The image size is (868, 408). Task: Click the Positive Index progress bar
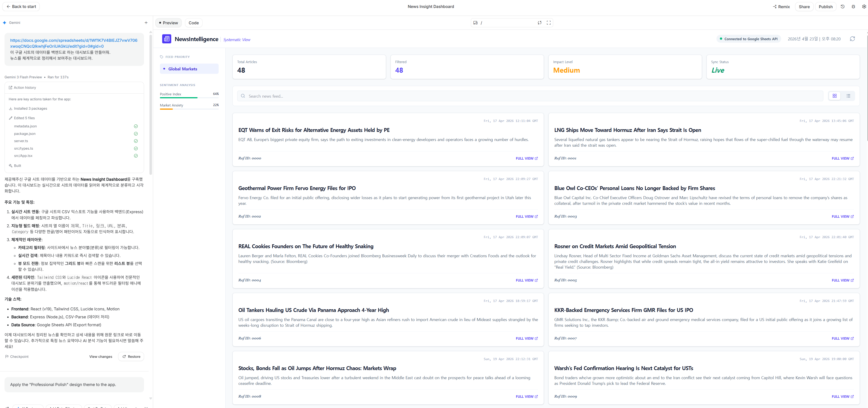pyautogui.click(x=189, y=98)
